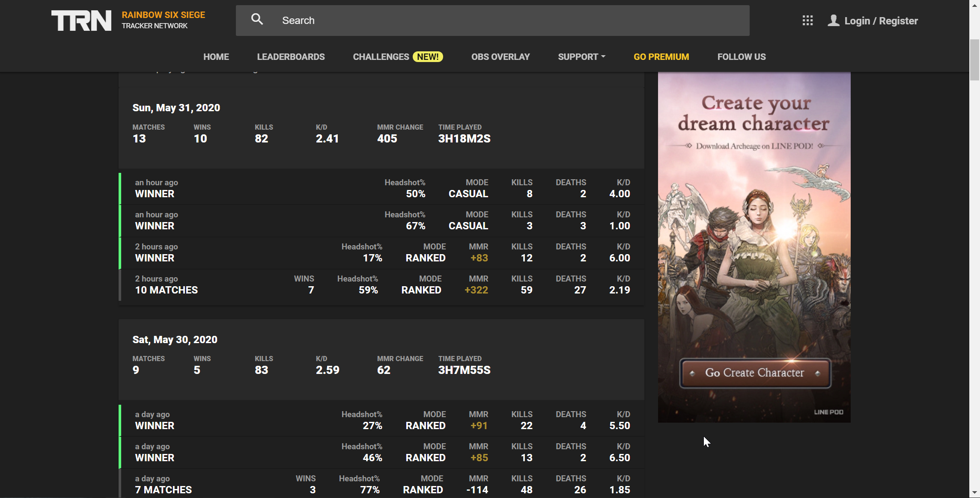980x498 pixels.
Task: Open the apps grid icon
Action: [x=807, y=21]
